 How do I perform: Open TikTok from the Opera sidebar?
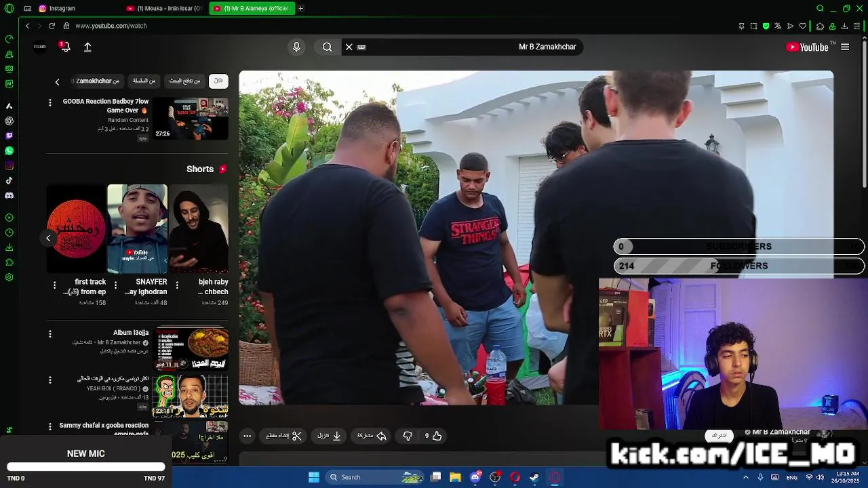[9, 180]
